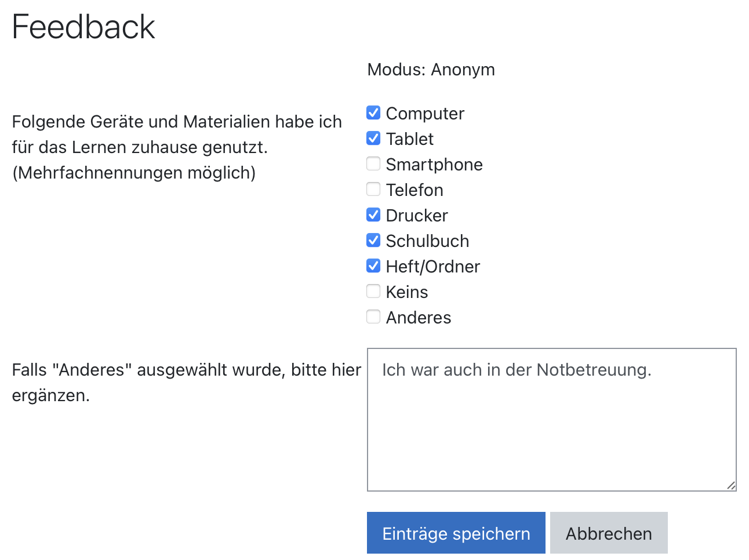
Task: Select the Anderes checkbox
Action: (373, 317)
